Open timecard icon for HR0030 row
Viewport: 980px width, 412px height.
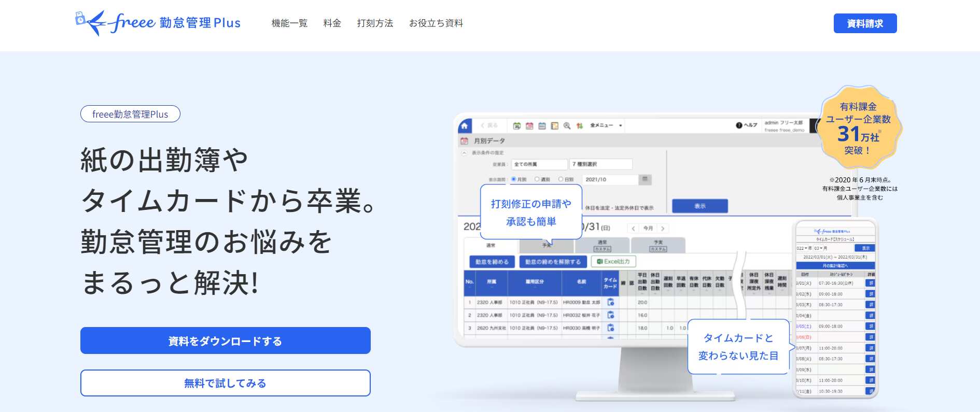pos(610,328)
